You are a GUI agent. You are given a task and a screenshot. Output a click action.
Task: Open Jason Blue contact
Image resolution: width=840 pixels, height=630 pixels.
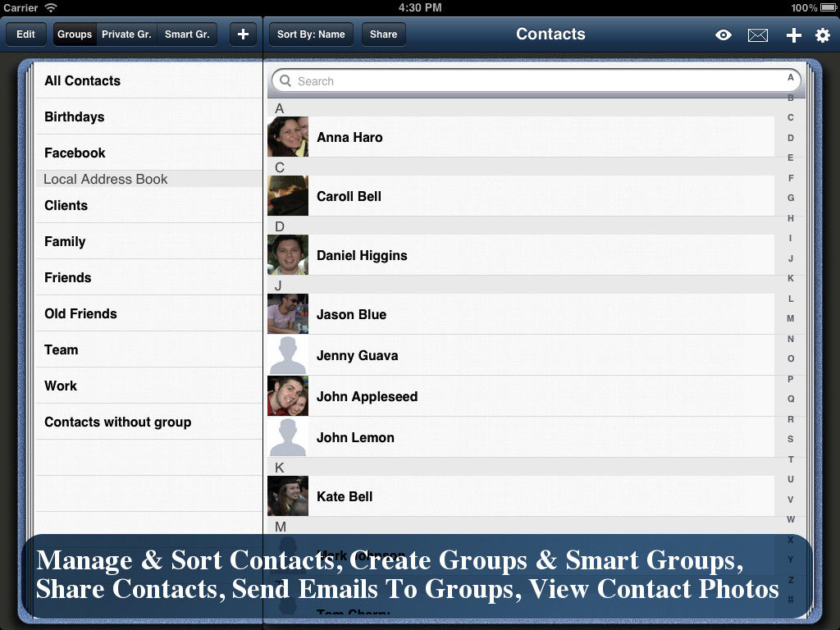point(521,314)
